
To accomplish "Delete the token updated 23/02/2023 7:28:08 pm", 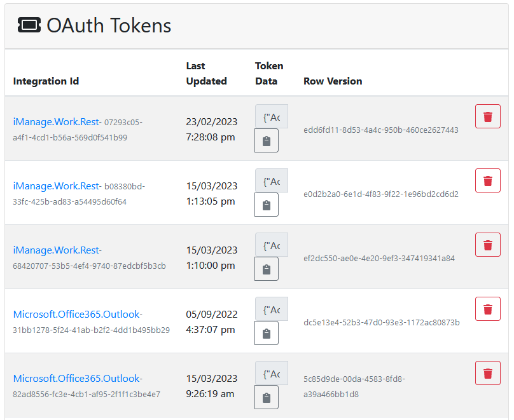I will [x=487, y=117].
